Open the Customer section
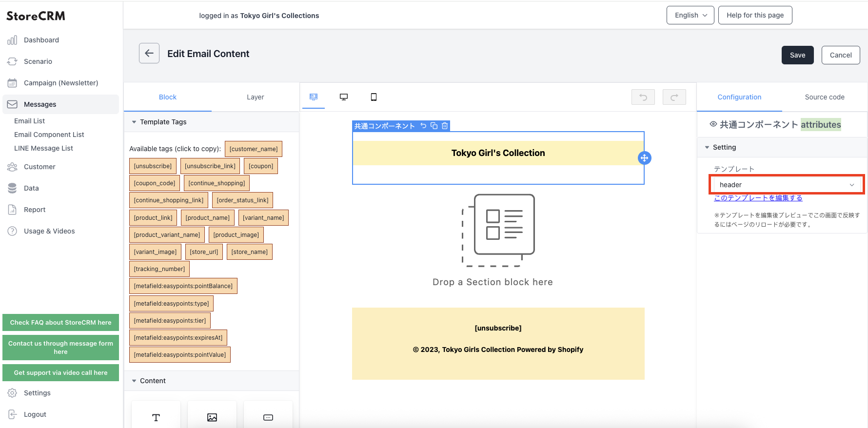868x428 pixels. pyautogui.click(x=39, y=167)
